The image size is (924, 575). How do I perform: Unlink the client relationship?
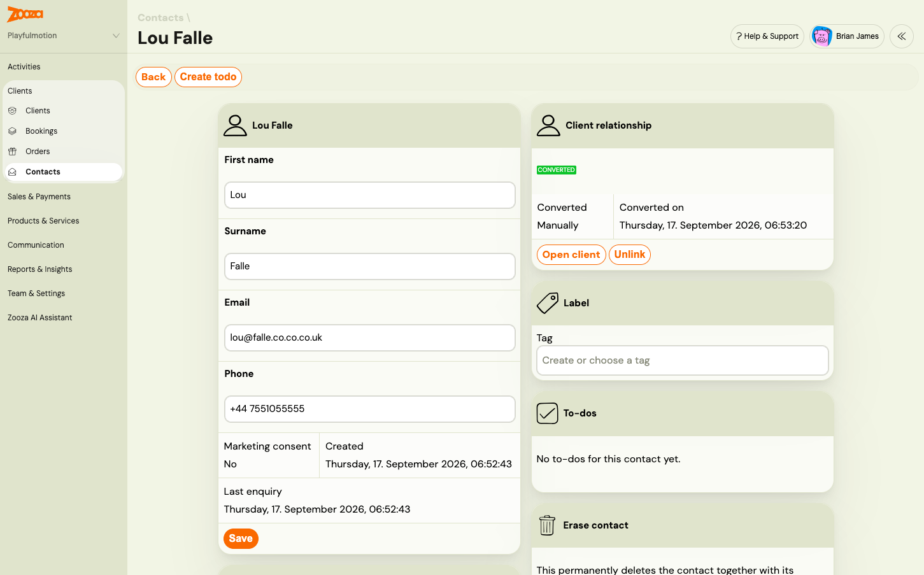(x=630, y=255)
